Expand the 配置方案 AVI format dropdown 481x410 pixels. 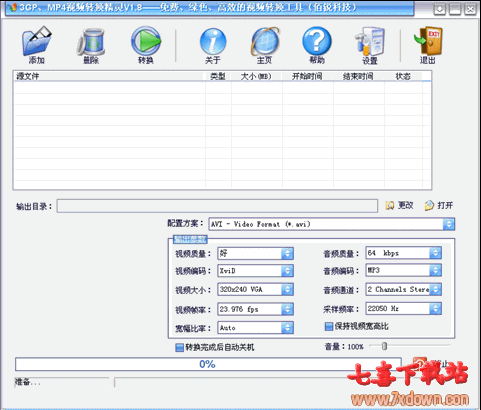[449, 224]
